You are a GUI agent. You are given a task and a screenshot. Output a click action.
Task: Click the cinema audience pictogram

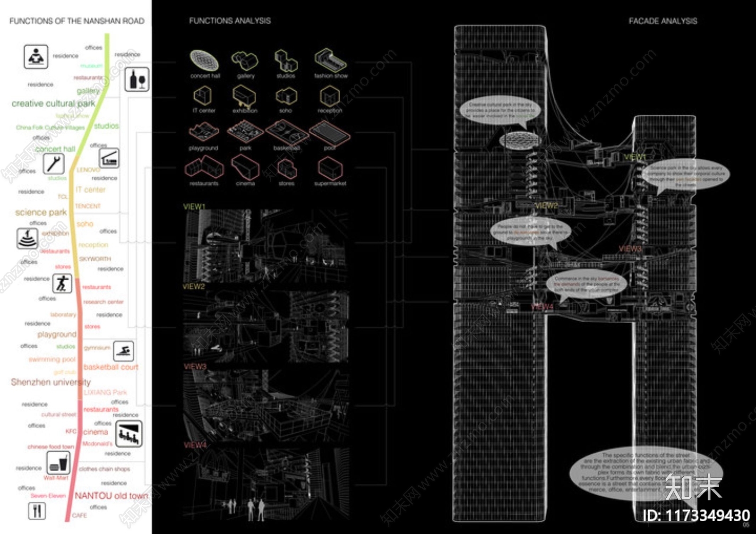pos(129,434)
